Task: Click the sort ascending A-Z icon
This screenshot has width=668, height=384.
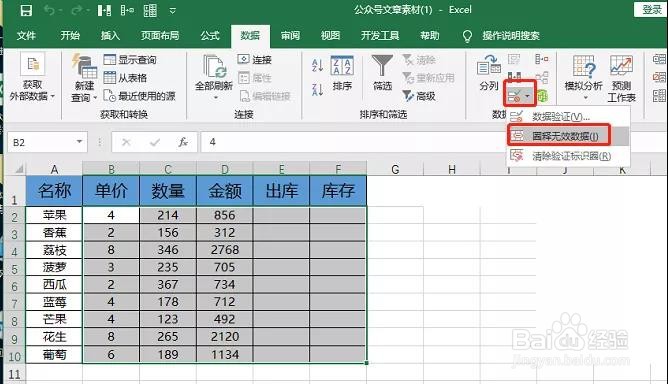Action: coord(317,65)
